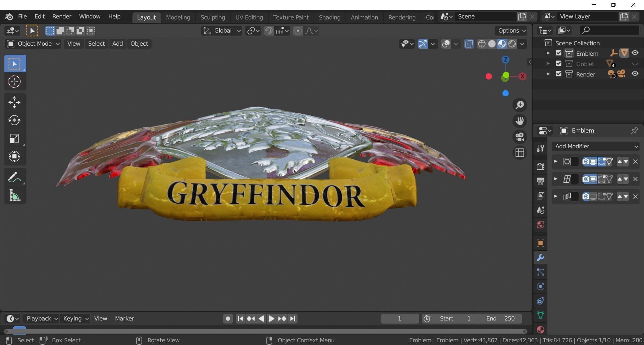Open the Playback dropdown in timeline
This screenshot has height=345, width=644.
click(x=42, y=318)
